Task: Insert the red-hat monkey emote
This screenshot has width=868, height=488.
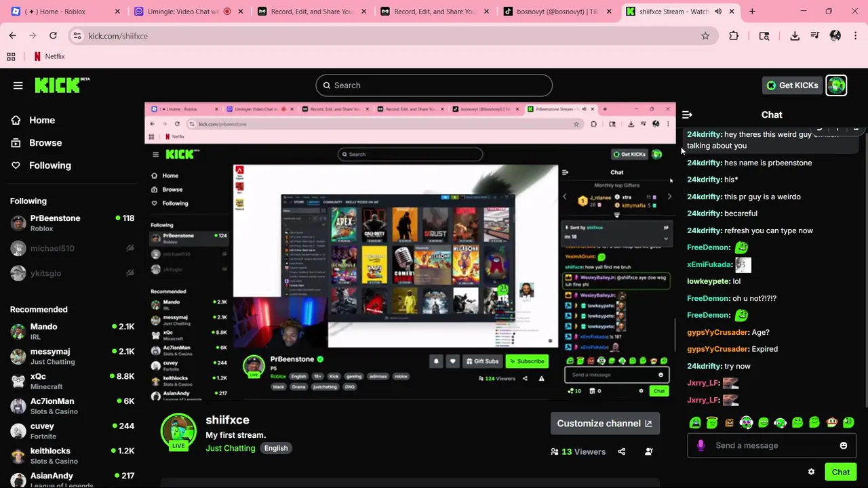Action: coord(831,422)
